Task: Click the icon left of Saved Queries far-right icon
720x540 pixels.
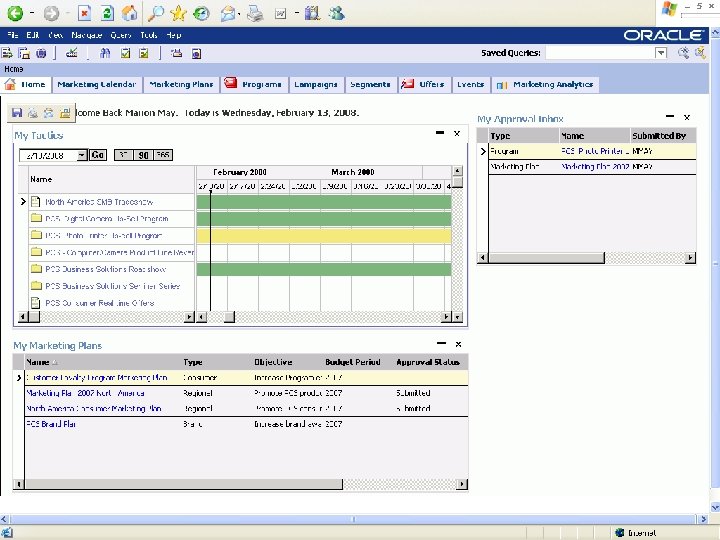Action: pyautogui.click(x=683, y=53)
